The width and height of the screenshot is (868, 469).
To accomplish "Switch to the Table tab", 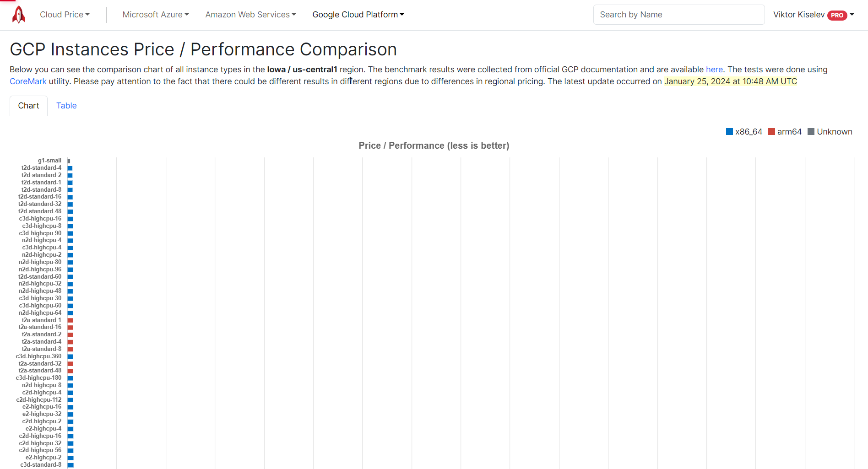I will pyautogui.click(x=66, y=106).
